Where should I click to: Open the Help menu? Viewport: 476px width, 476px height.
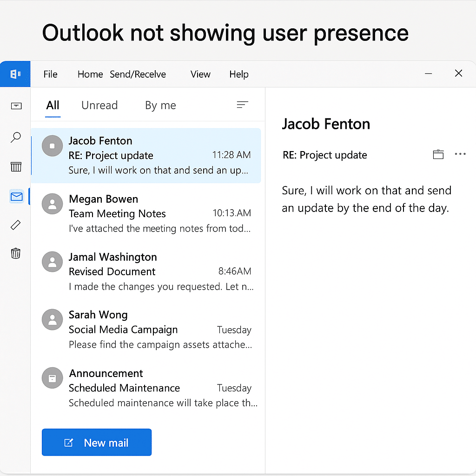[239, 74]
